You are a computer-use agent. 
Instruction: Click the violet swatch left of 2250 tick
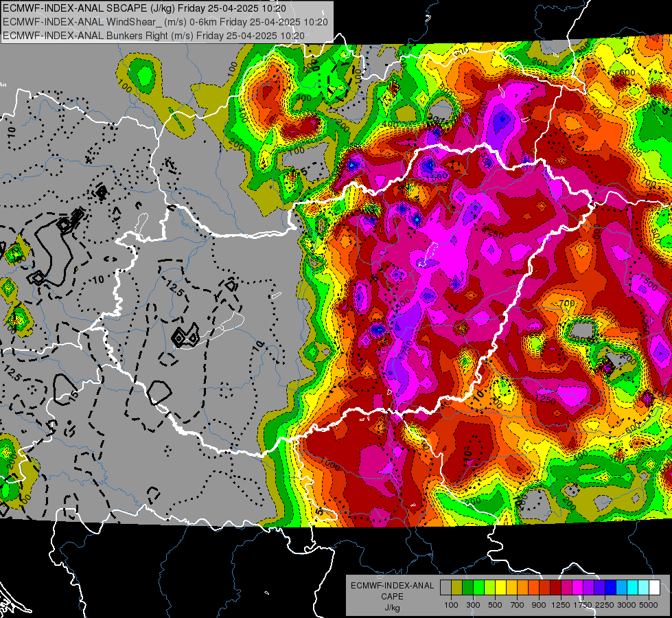point(599,588)
